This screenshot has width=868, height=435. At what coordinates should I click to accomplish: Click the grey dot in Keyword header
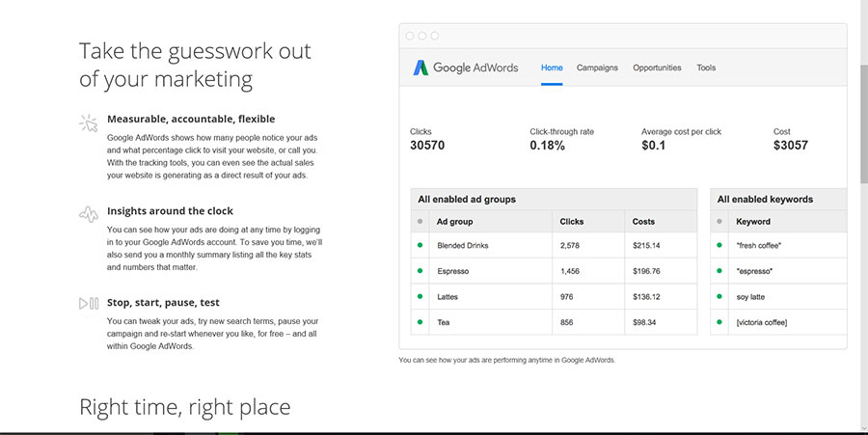(x=719, y=222)
